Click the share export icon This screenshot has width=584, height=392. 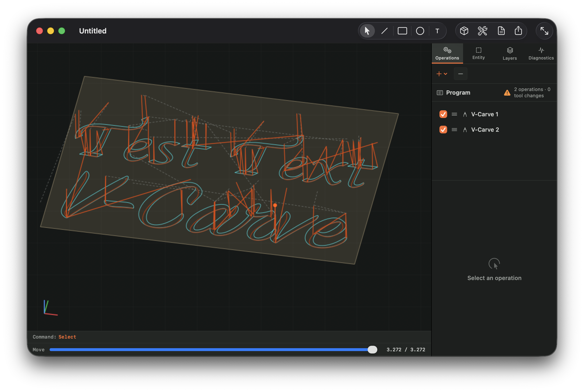pos(518,31)
